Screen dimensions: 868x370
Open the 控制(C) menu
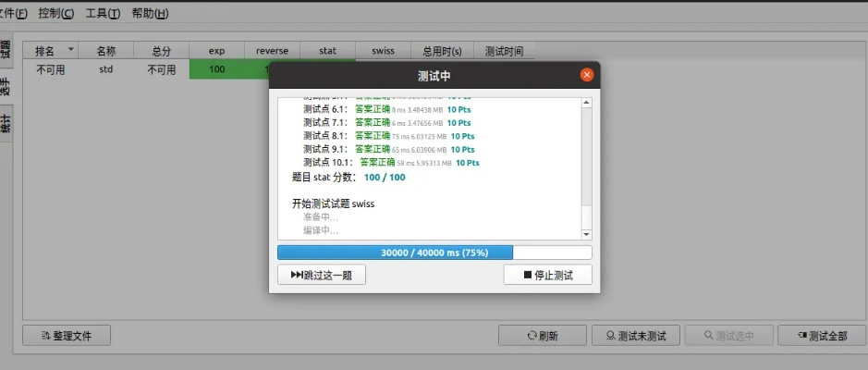tap(55, 14)
